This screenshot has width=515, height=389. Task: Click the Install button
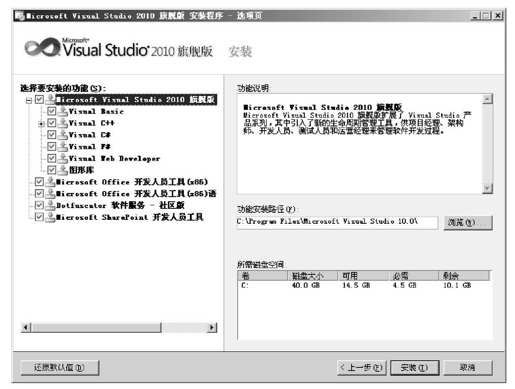coord(414,368)
